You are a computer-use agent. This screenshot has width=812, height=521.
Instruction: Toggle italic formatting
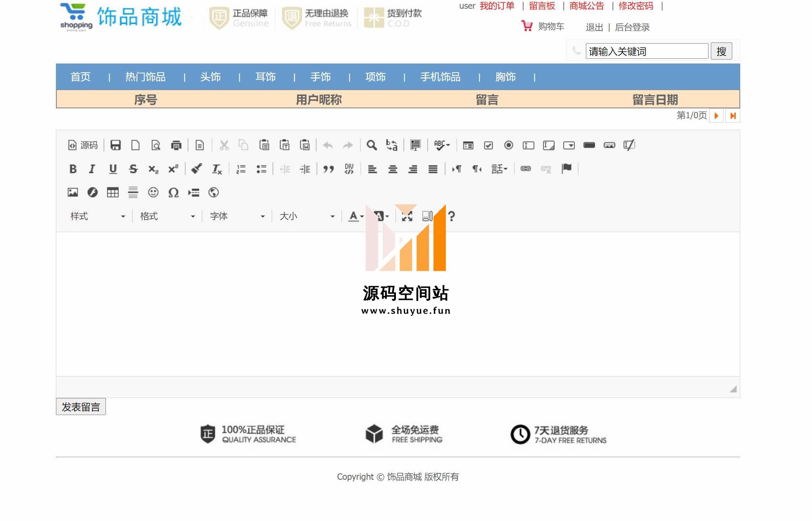point(92,169)
